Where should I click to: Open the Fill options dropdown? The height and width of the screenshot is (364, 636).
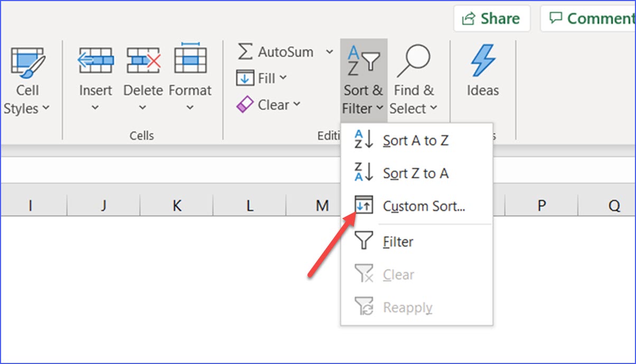(284, 78)
